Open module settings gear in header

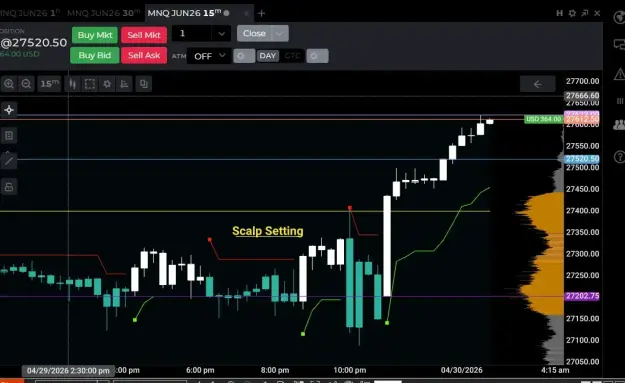click(x=572, y=13)
